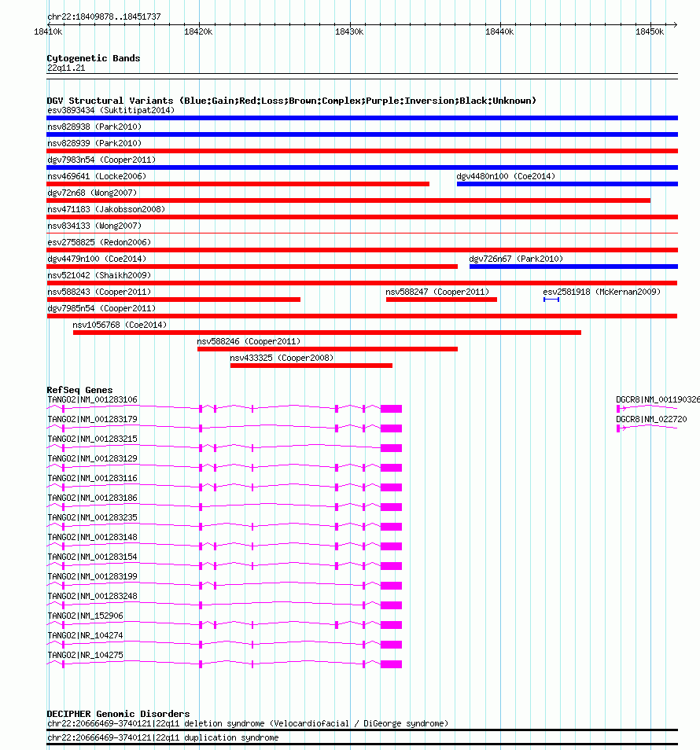The height and width of the screenshot is (750, 700).
Task: Click esv2758825 (Redon2006) variant label
Action: pos(99,242)
